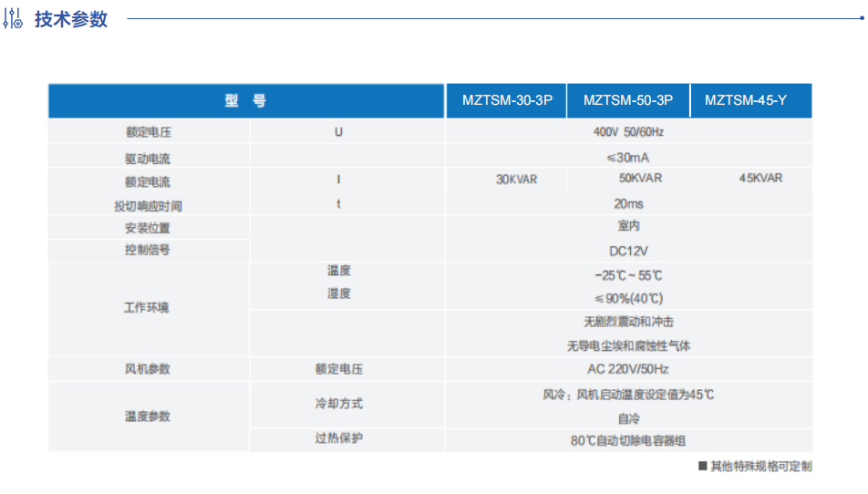
Task: Select the 30KVAR rated current cell
Action: (517, 180)
